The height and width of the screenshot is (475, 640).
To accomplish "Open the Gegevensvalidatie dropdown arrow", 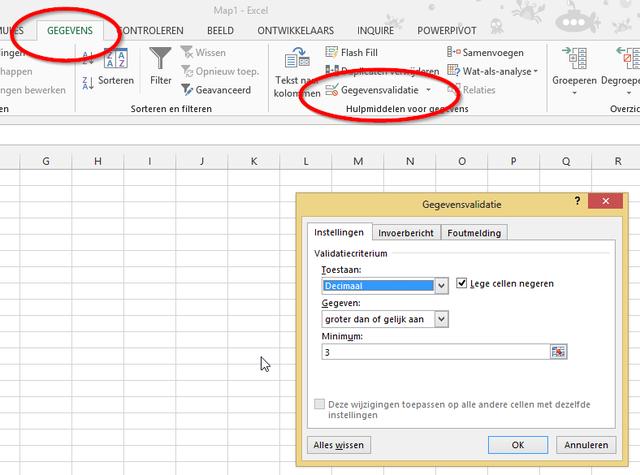I will tap(428, 90).
